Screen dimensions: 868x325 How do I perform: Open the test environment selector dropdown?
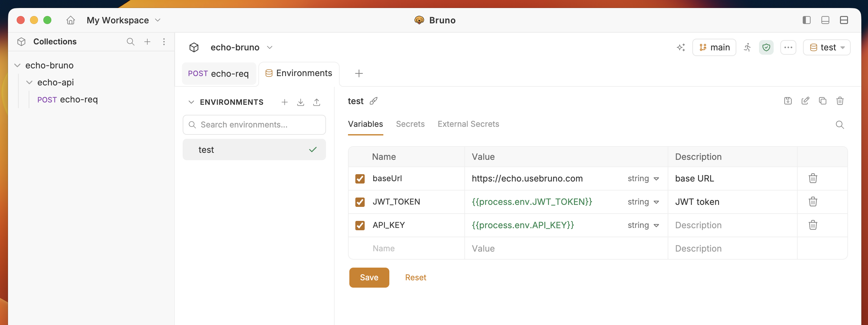tap(827, 47)
